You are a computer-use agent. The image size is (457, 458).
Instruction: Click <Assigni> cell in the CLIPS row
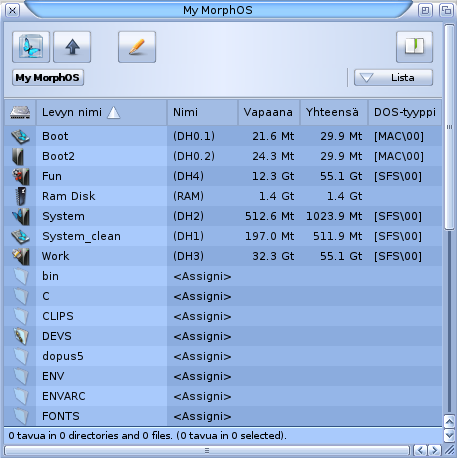coord(202,316)
